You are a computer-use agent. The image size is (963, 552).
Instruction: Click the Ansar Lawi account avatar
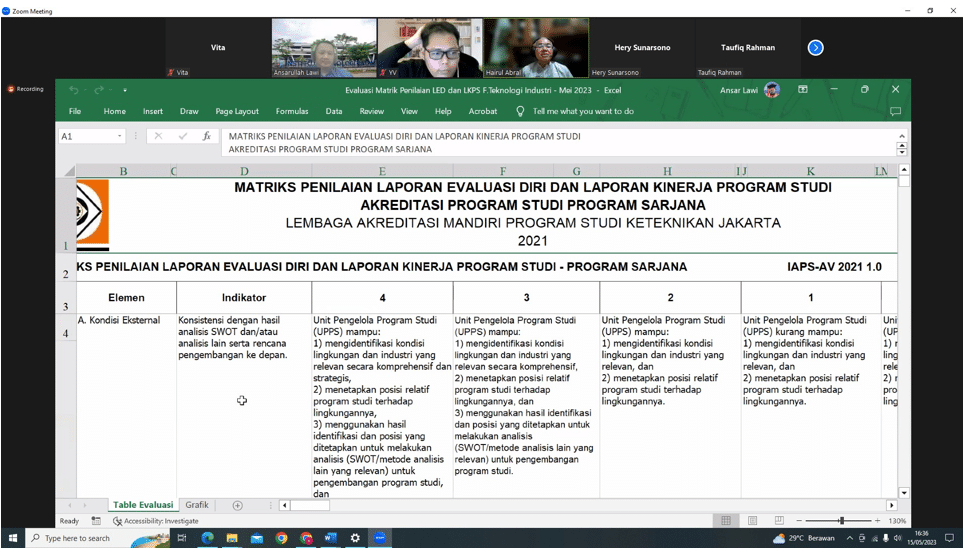(x=772, y=90)
